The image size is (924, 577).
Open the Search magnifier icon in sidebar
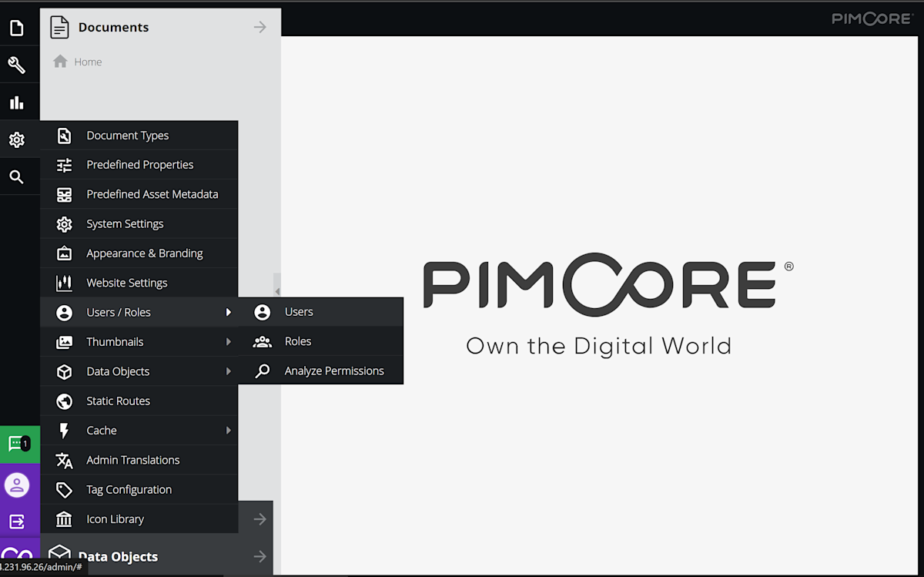click(17, 176)
